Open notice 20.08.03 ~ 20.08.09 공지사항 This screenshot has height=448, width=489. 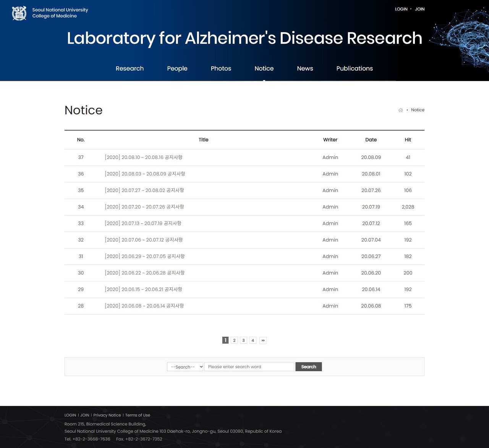[145, 174]
